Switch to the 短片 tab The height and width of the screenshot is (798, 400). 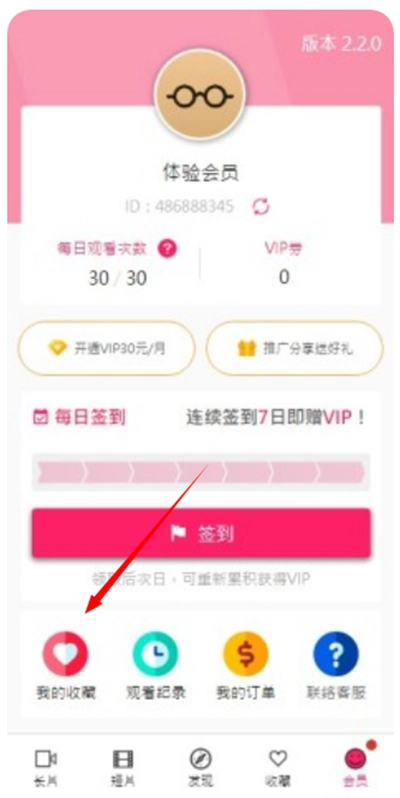pyautogui.click(x=123, y=766)
